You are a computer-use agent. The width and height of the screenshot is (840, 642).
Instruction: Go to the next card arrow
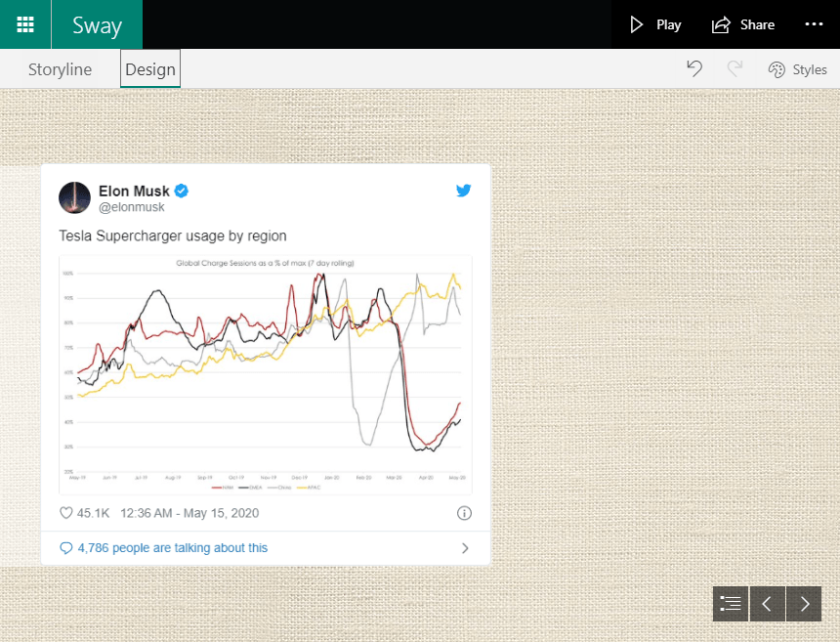[x=804, y=604]
